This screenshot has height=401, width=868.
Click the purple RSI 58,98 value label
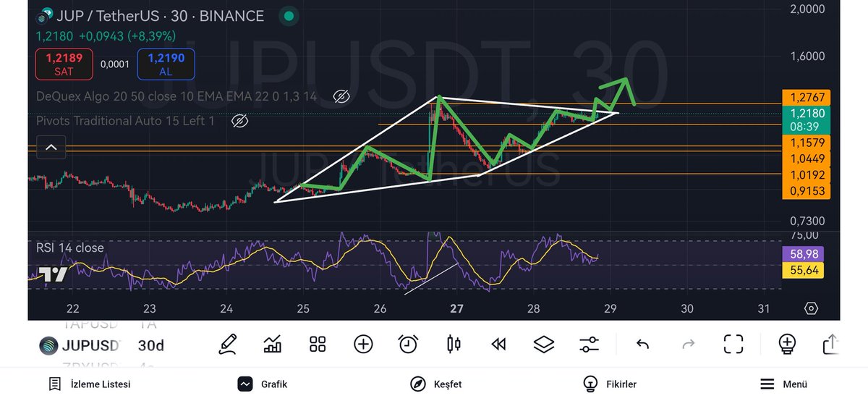pyautogui.click(x=803, y=254)
